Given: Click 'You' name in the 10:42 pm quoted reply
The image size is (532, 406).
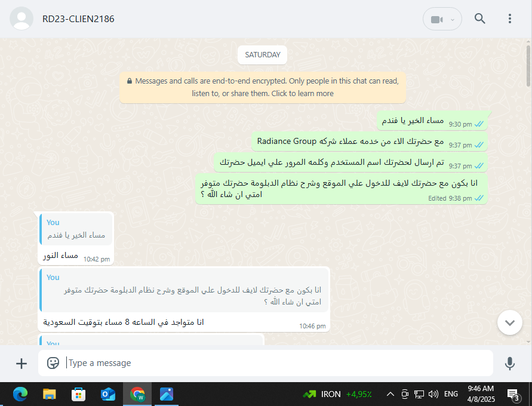Looking at the screenshot, I should (x=53, y=223).
